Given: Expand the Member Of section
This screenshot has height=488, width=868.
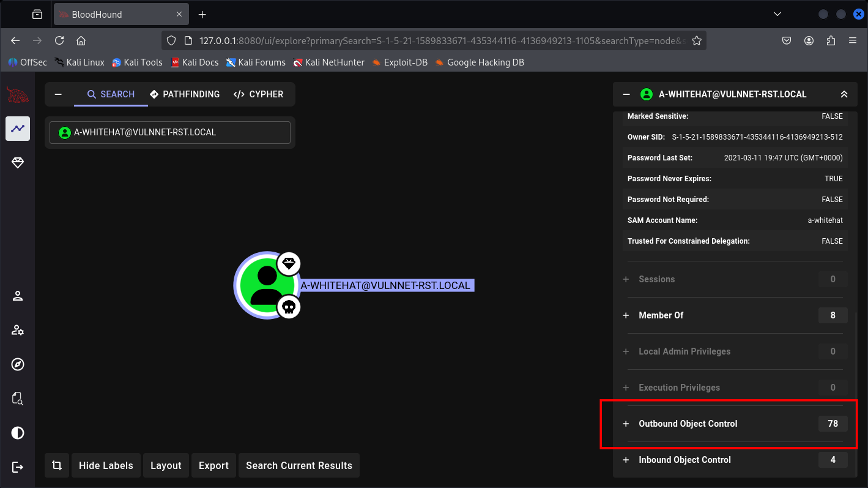Looking at the screenshot, I should [x=661, y=315].
